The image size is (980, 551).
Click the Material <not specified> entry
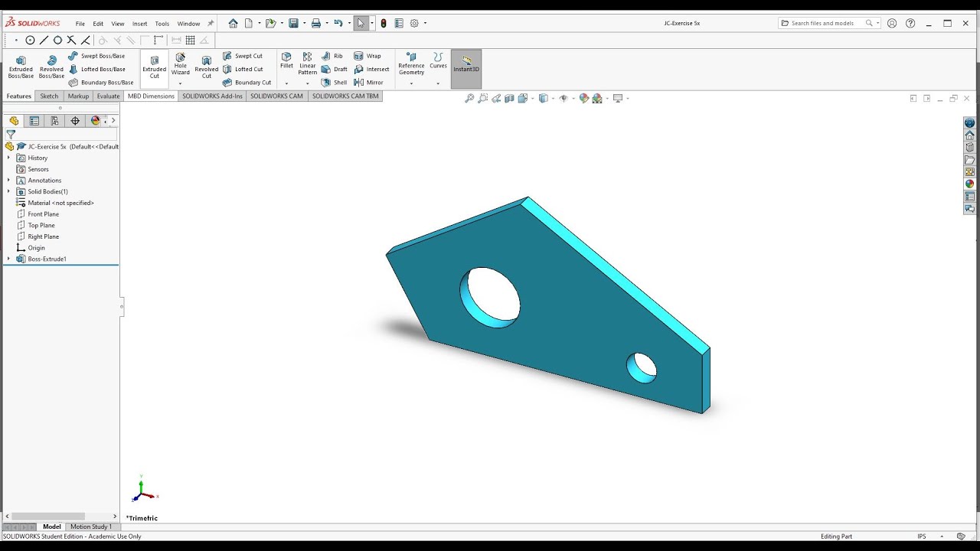pos(55,203)
